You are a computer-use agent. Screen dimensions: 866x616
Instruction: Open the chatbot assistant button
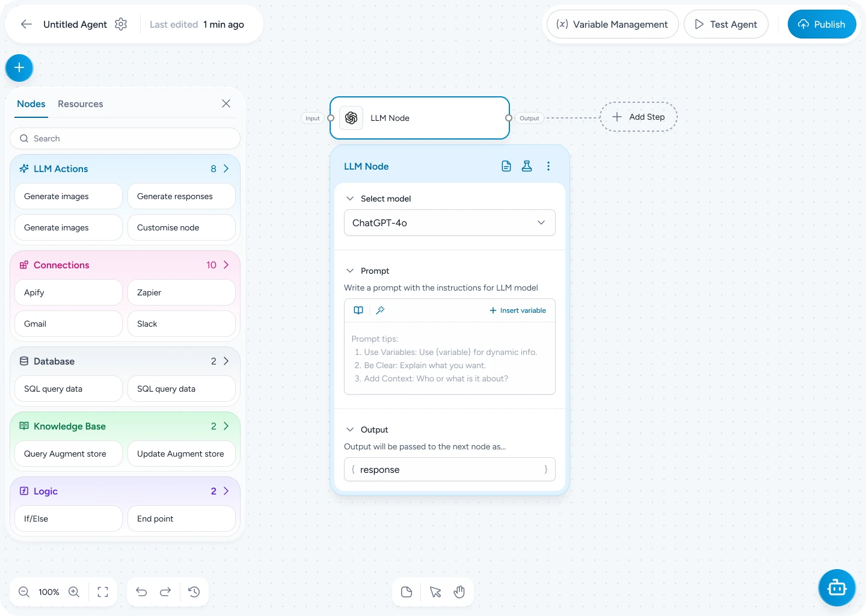pos(837,588)
